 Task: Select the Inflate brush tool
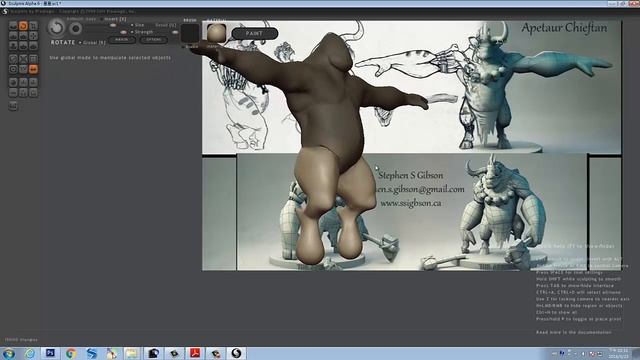pos(13,46)
